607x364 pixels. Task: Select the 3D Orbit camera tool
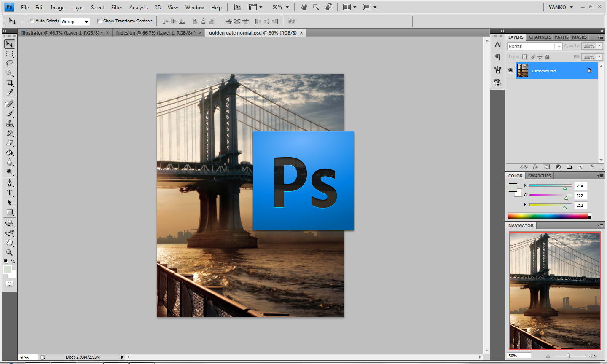10,233
